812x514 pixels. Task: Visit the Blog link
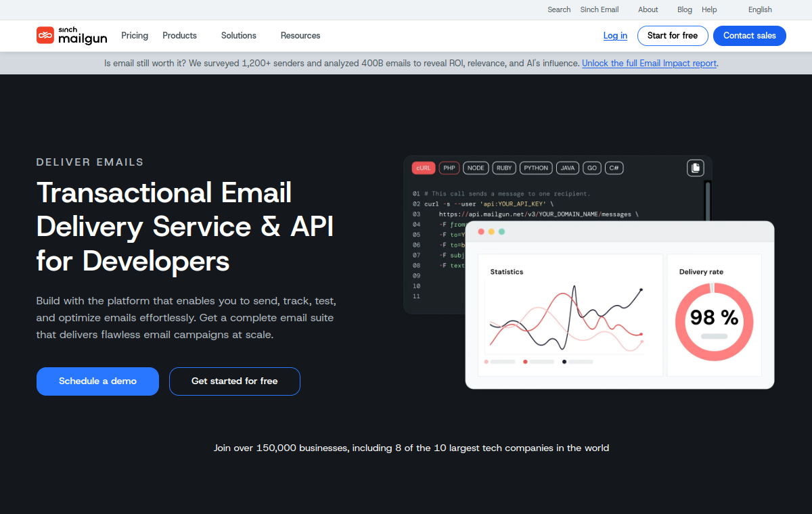coord(685,9)
